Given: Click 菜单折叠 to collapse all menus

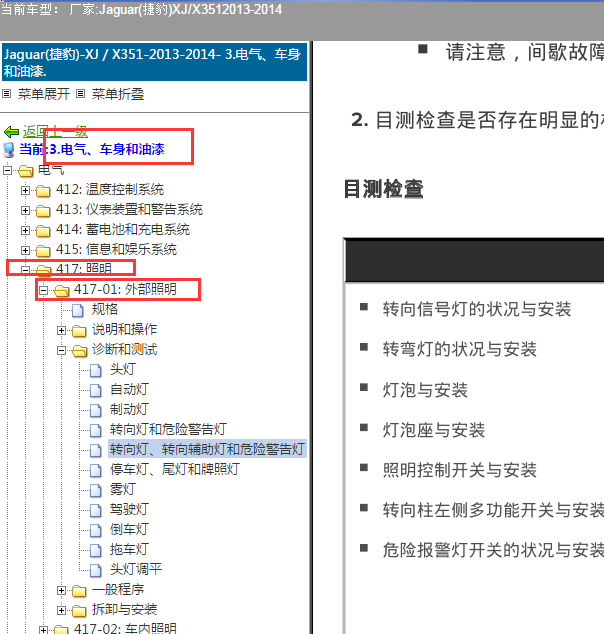Looking at the screenshot, I should (118, 94).
